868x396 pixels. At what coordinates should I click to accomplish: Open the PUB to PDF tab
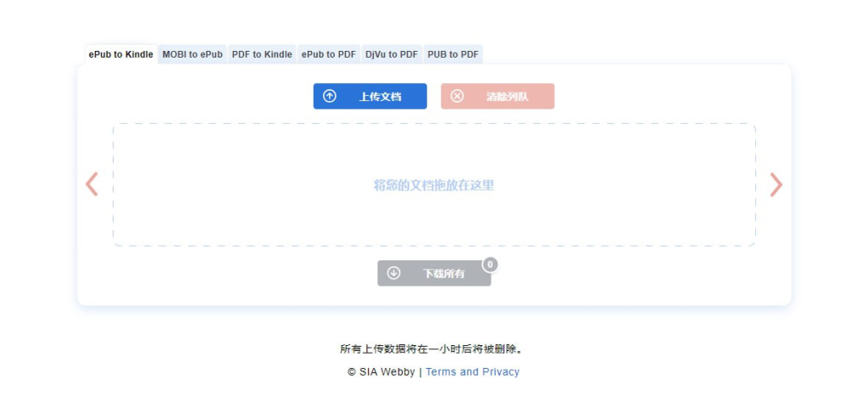pyautogui.click(x=453, y=54)
